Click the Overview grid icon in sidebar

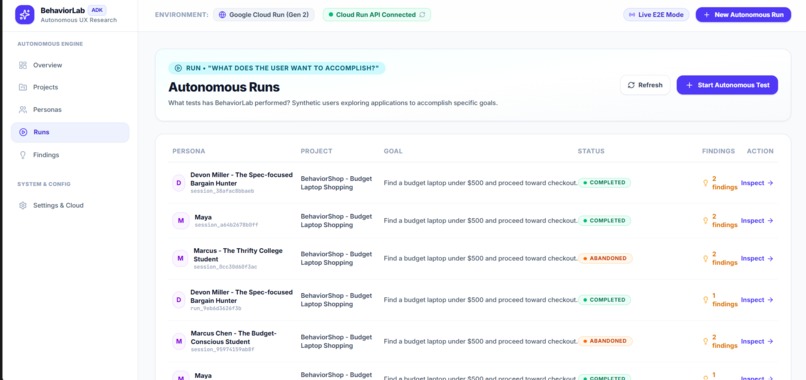coord(23,65)
